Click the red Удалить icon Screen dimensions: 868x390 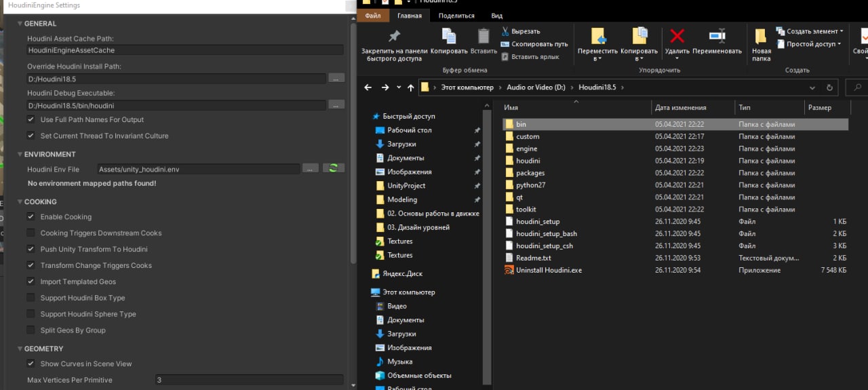pyautogui.click(x=677, y=36)
